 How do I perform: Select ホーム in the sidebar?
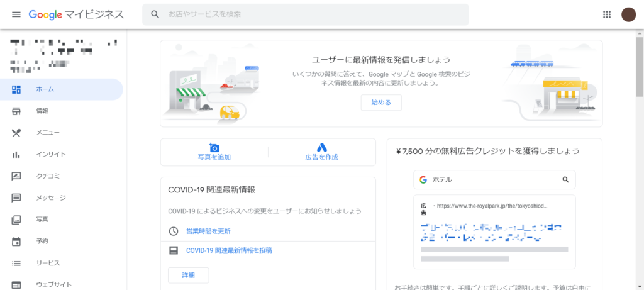coord(62,89)
